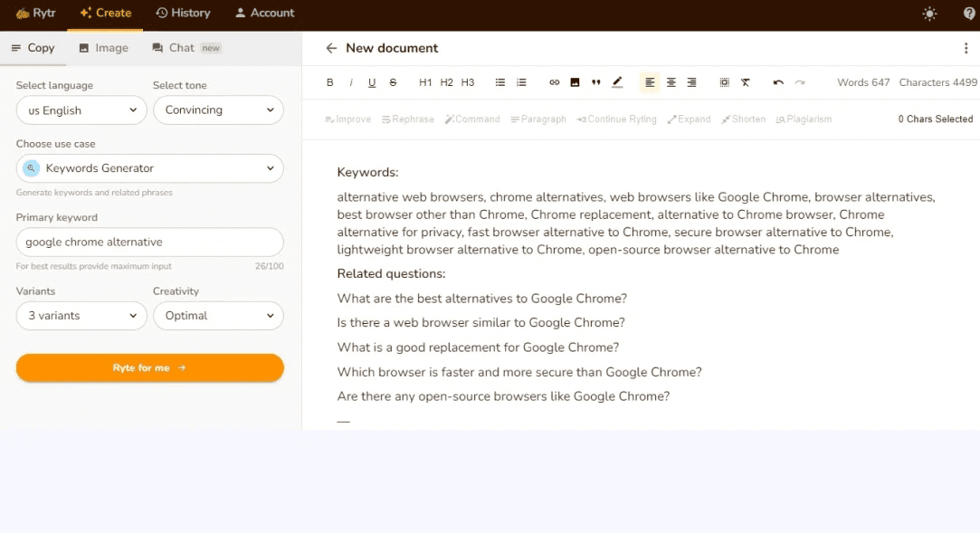This screenshot has height=533, width=980.
Task: Click "Which browser is faster and more secure" line
Action: pyautogui.click(x=519, y=373)
